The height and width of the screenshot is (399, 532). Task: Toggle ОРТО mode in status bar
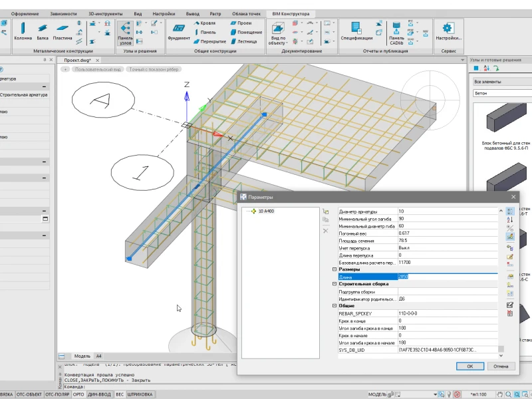[x=78, y=394]
